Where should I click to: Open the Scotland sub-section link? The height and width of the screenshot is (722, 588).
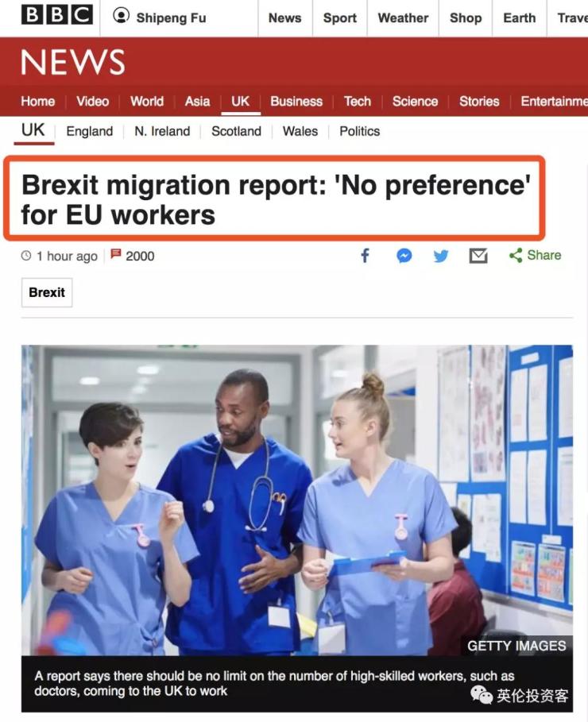237,131
